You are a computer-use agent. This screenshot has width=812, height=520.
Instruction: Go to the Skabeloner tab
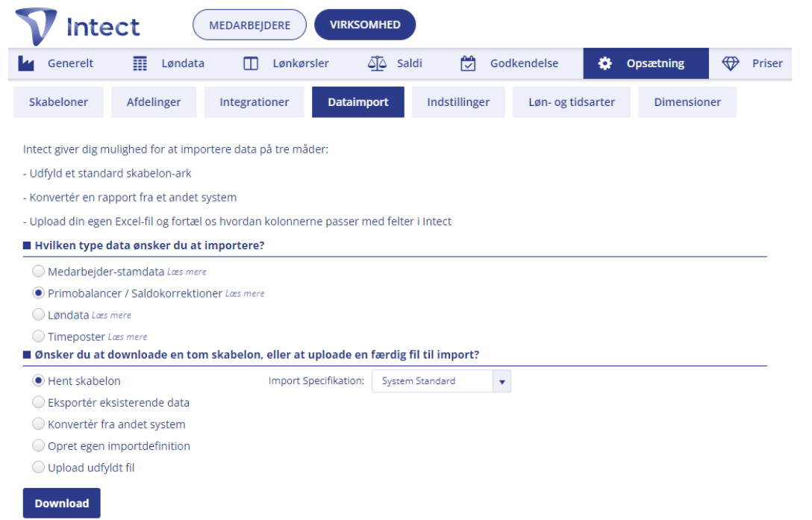pyautogui.click(x=58, y=102)
